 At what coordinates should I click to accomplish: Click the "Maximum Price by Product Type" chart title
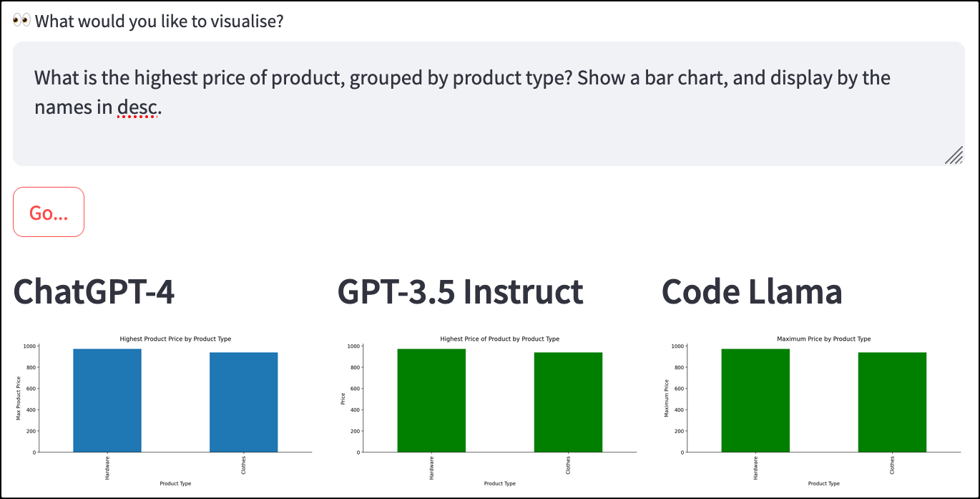click(823, 339)
